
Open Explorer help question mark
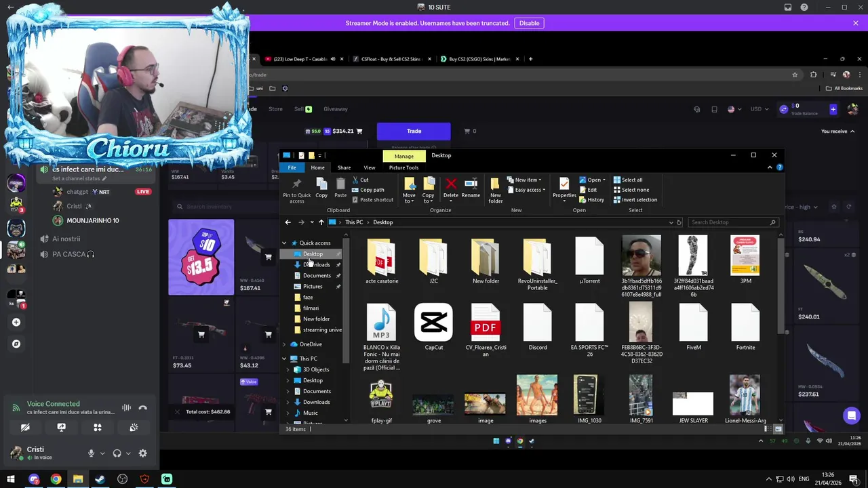780,167
